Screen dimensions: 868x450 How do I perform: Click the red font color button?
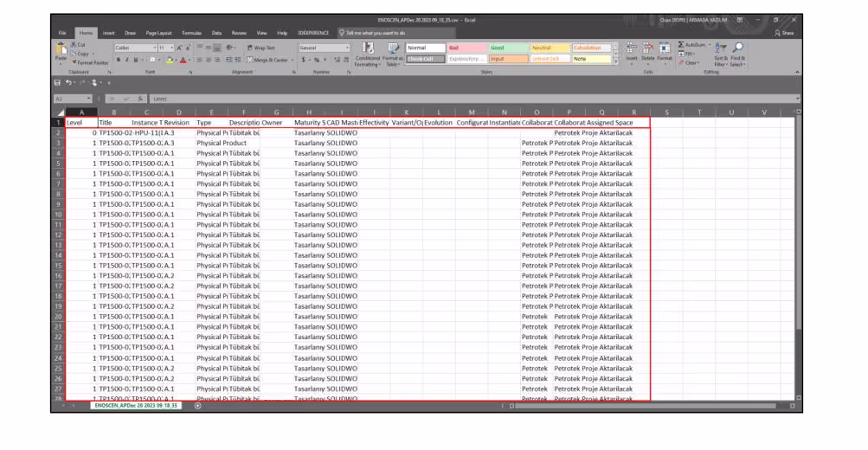(x=183, y=60)
